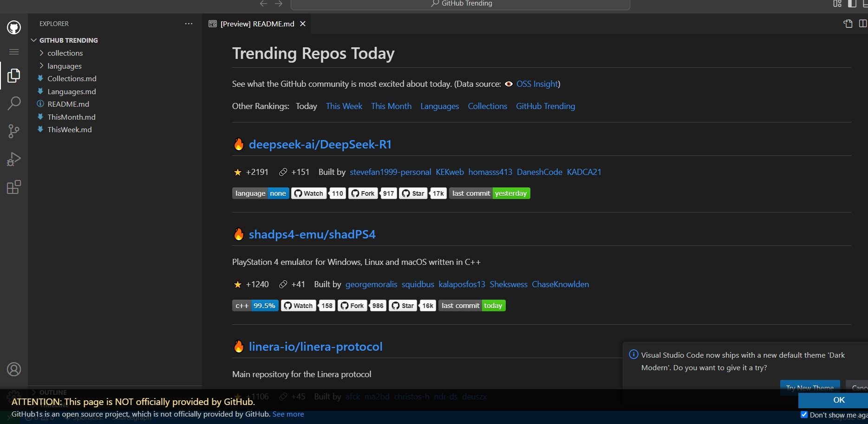Open contributor Shekswess profile

[509, 284]
